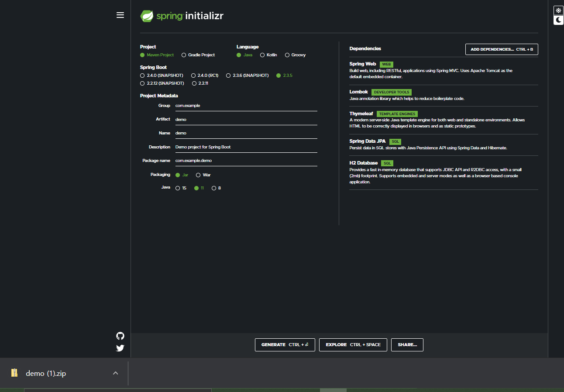Select Spring Boot 2.2.11
Viewport: 564px width, 392px height.
(x=200, y=83)
